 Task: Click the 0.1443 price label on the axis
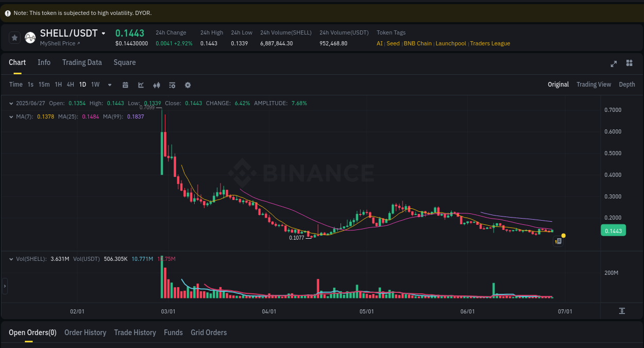click(613, 230)
